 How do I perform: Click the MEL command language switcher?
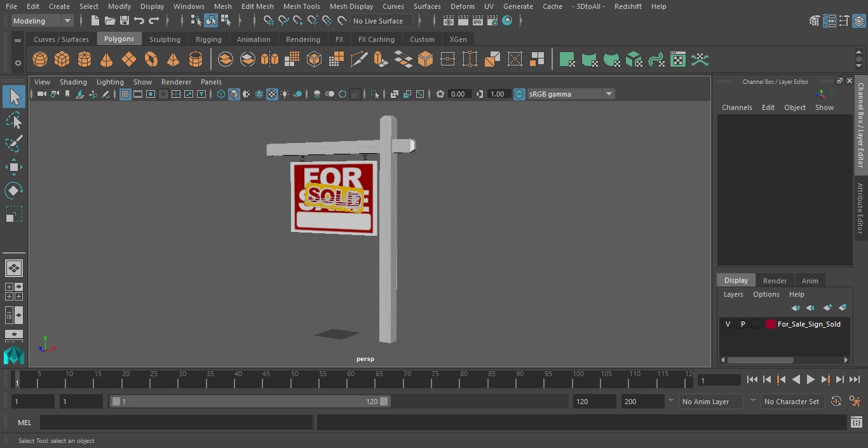coord(25,423)
